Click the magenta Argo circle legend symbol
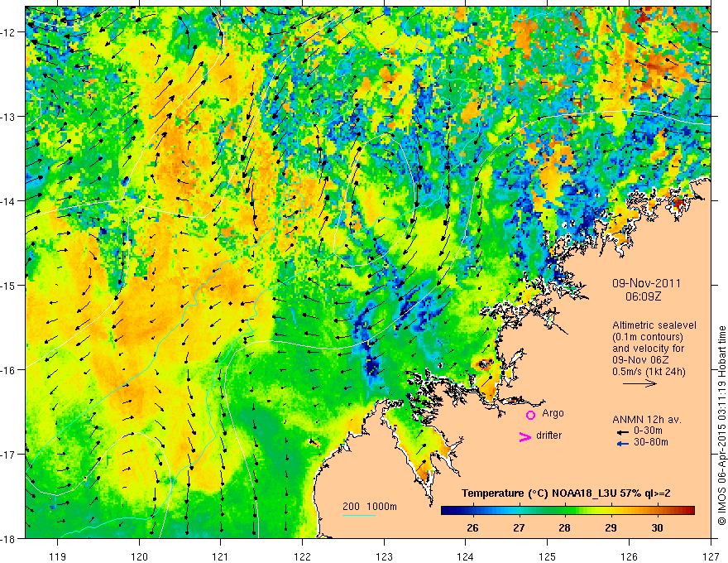 530,415
